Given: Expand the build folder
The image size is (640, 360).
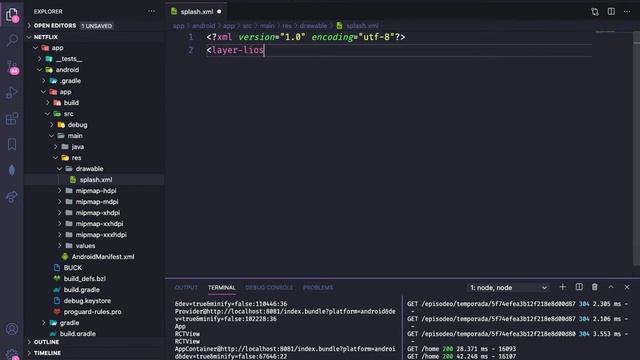Looking at the screenshot, I should click(71, 103).
